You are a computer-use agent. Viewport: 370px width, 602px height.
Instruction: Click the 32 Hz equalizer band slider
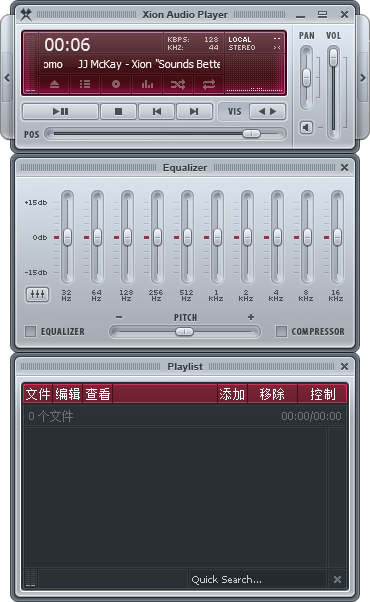pos(67,237)
